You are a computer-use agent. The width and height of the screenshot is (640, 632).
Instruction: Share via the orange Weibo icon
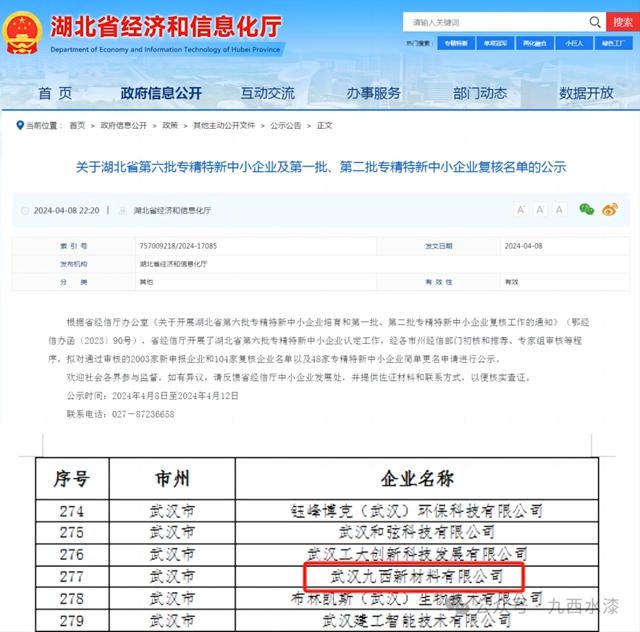pos(610,209)
